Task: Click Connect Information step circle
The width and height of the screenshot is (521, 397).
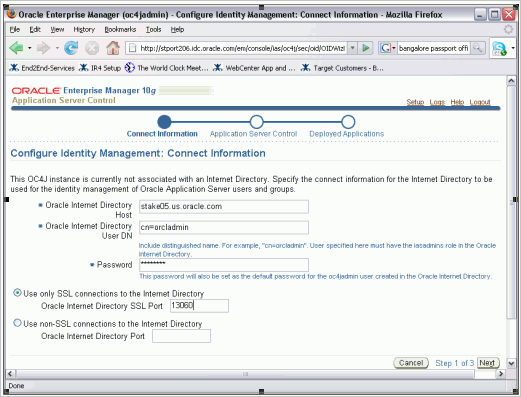Action: click(x=164, y=122)
